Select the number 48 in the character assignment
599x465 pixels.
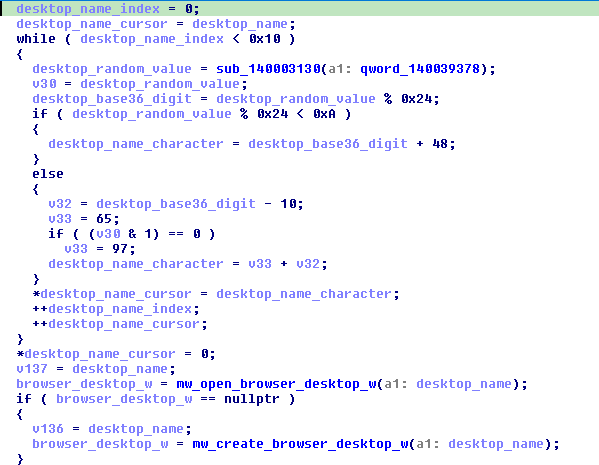pyautogui.click(x=440, y=144)
